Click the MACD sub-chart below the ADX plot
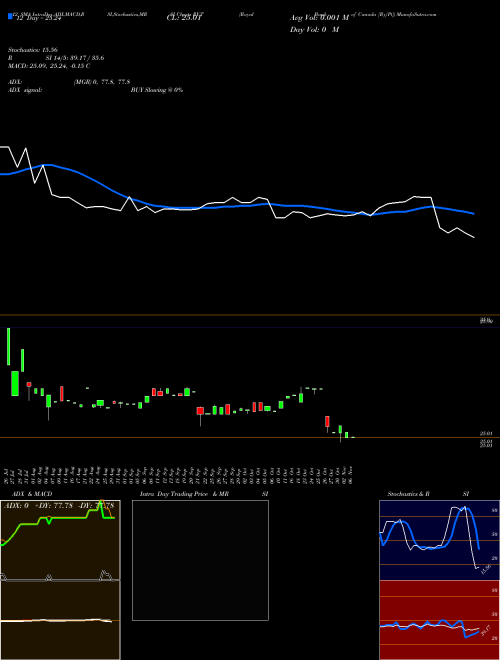 tap(60, 620)
